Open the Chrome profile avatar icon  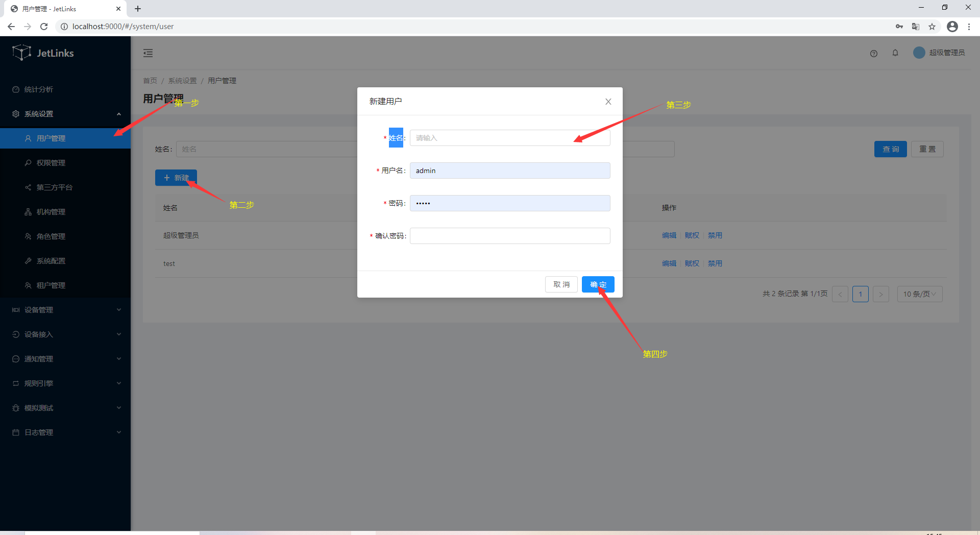[x=952, y=27]
